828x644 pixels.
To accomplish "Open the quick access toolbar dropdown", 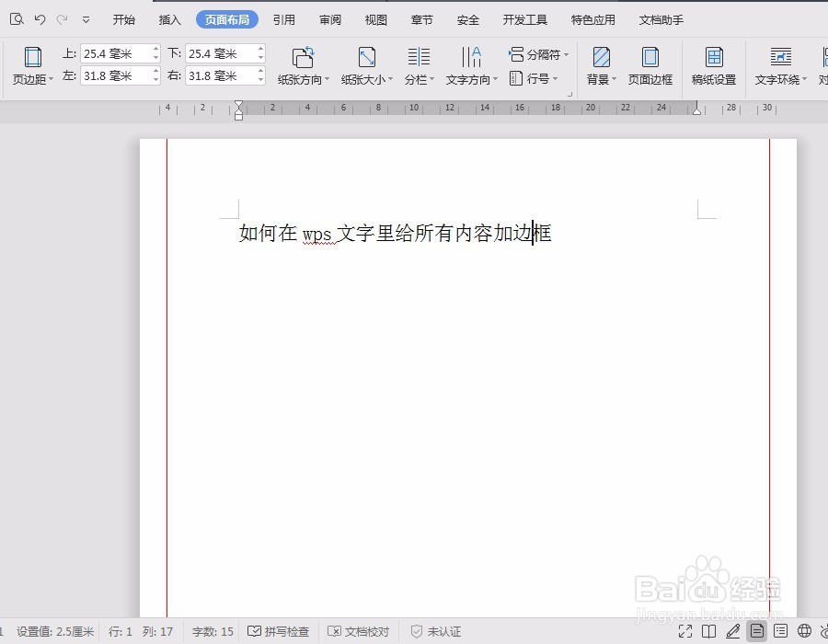I will (x=86, y=20).
